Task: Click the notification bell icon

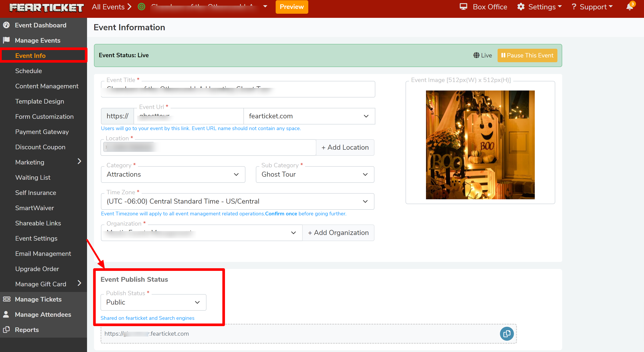Action: pyautogui.click(x=629, y=7)
